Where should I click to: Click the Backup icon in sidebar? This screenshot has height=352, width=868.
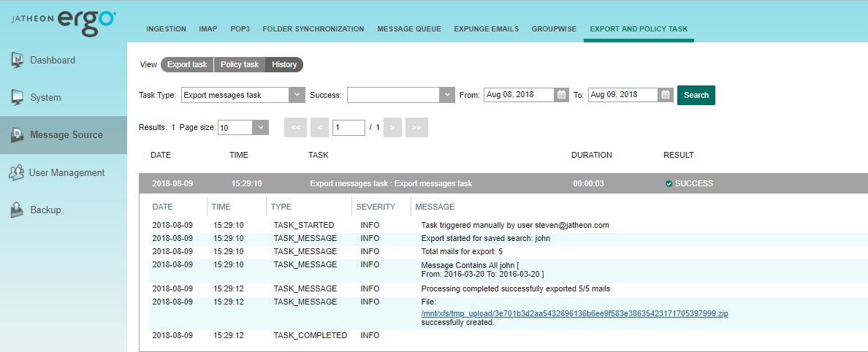coord(17,209)
